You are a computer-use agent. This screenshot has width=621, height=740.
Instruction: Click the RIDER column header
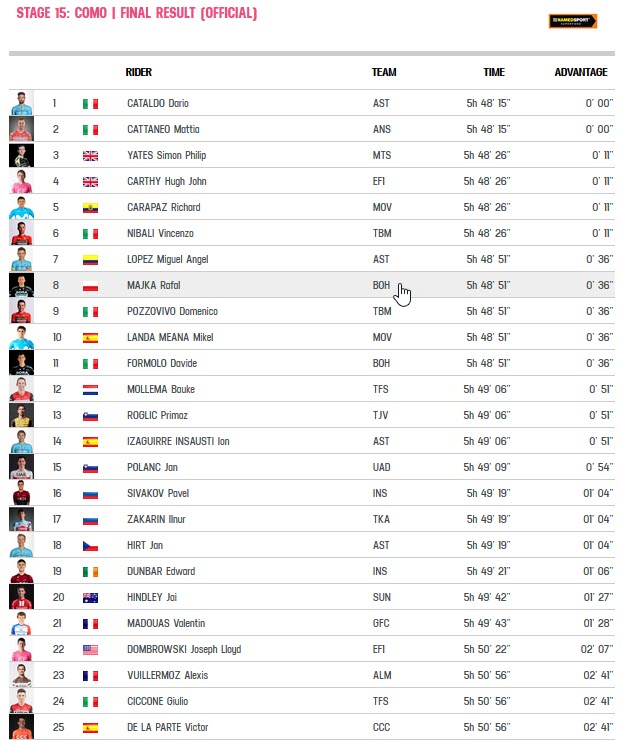(x=138, y=72)
